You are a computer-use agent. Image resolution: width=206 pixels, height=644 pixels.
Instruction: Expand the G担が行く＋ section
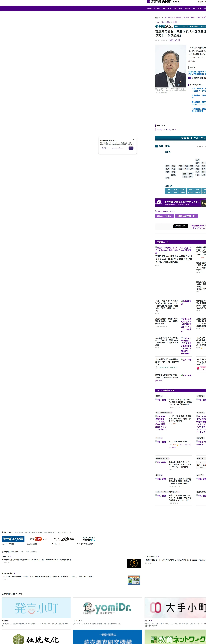click(x=167, y=492)
